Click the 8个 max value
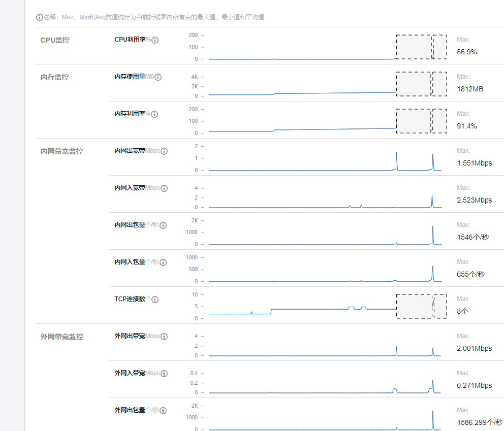This screenshot has height=431, width=504. (462, 312)
